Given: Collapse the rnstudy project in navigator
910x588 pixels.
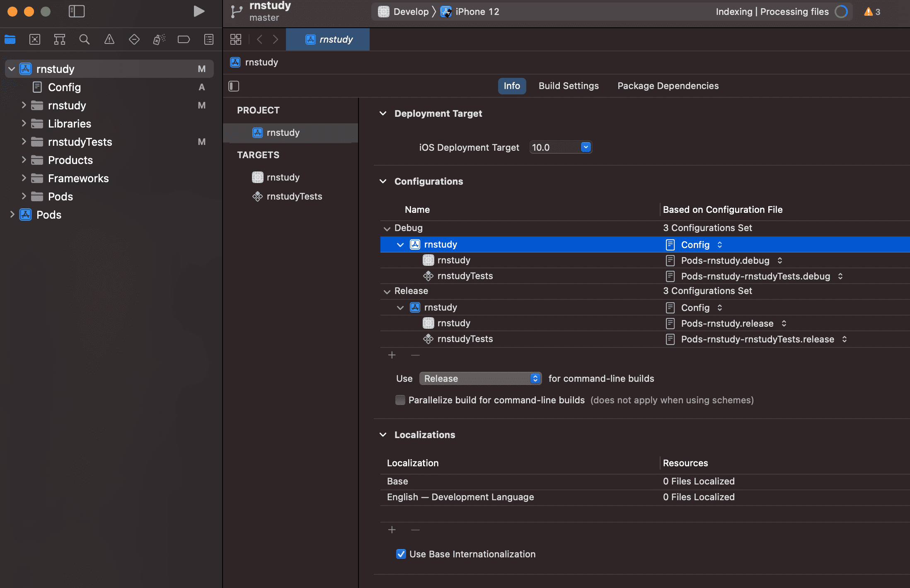Looking at the screenshot, I should coord(12,69).
